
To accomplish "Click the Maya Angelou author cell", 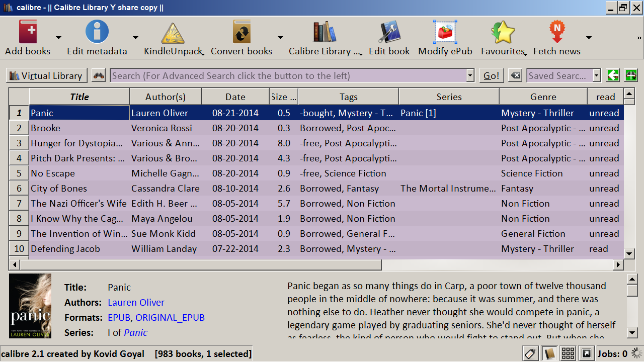I will pyautogui.click(x=166, y=219).
